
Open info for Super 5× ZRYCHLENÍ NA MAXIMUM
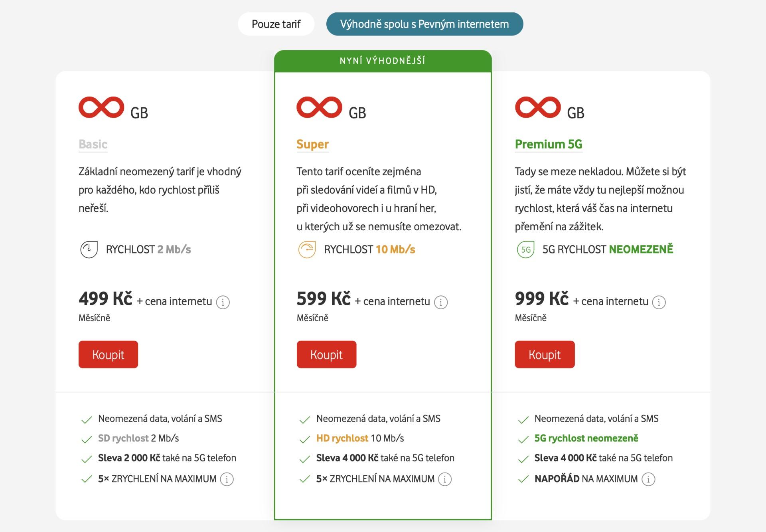(445, 479)
